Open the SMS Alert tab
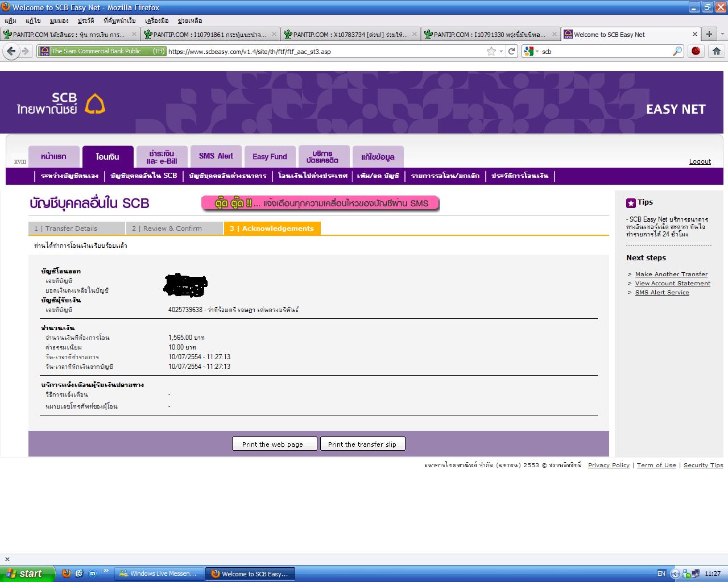 216,156
